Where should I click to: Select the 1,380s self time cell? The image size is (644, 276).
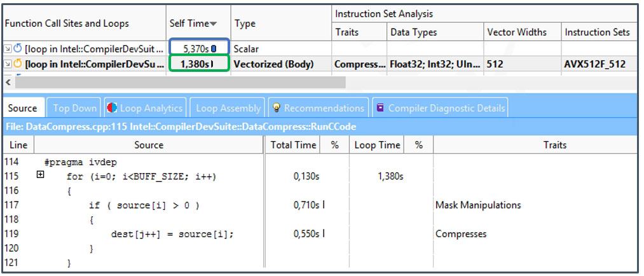[x=199, y=64]
